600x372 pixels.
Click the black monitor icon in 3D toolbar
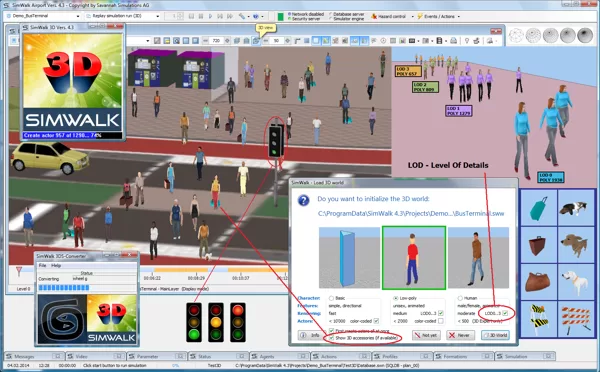(412, 41)
